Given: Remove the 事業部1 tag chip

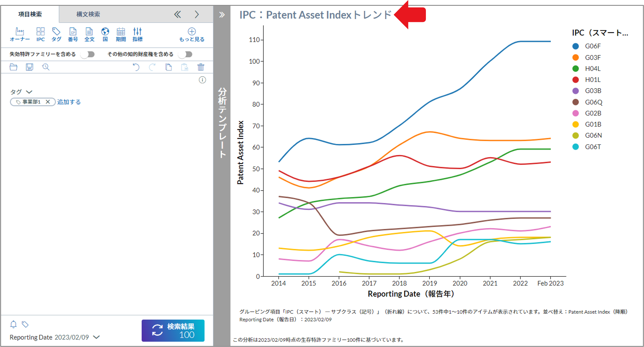Looking at the screenshot, I should click(x=48, y=102).
